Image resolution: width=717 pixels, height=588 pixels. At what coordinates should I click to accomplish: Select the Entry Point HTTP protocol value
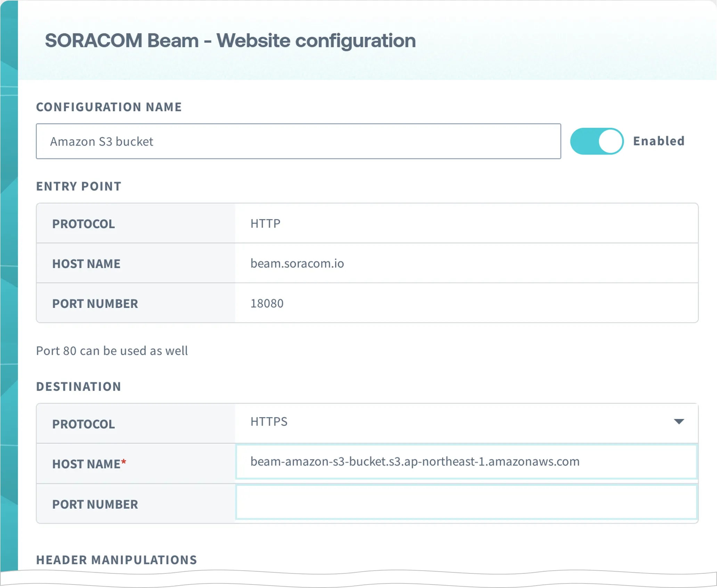pos(265,223)
